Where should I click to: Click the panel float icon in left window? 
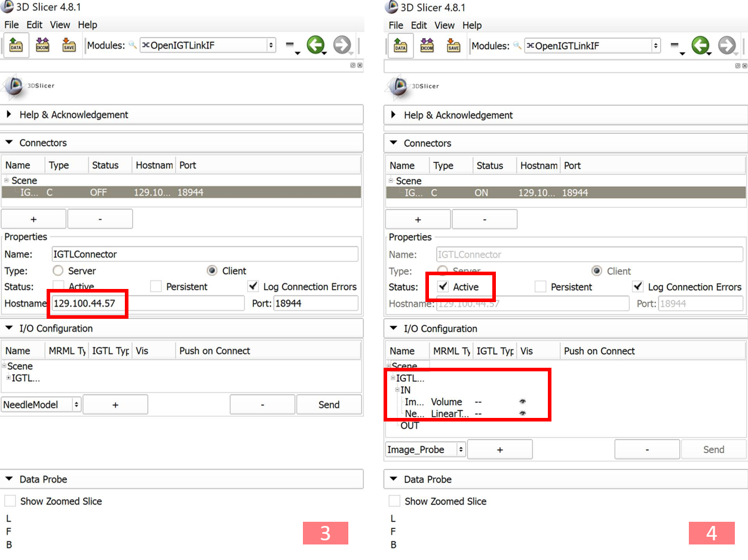tap(353, 64)
